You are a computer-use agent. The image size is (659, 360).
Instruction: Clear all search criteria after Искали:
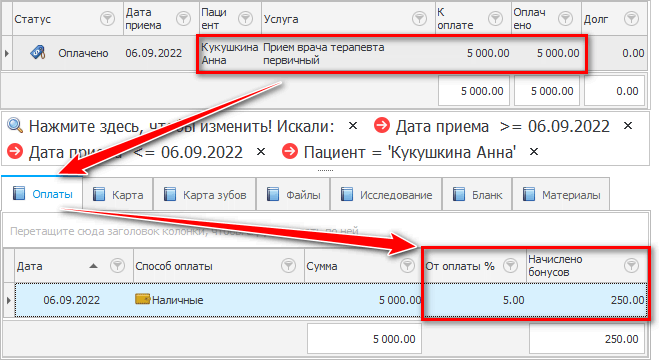pyautogui.click(x=353, y=126)
